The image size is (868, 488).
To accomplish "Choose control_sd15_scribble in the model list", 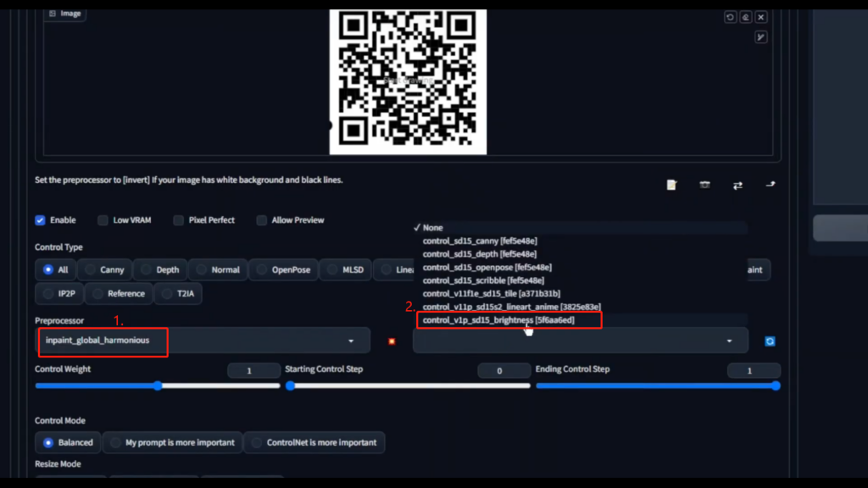I will tap(580, 280).
